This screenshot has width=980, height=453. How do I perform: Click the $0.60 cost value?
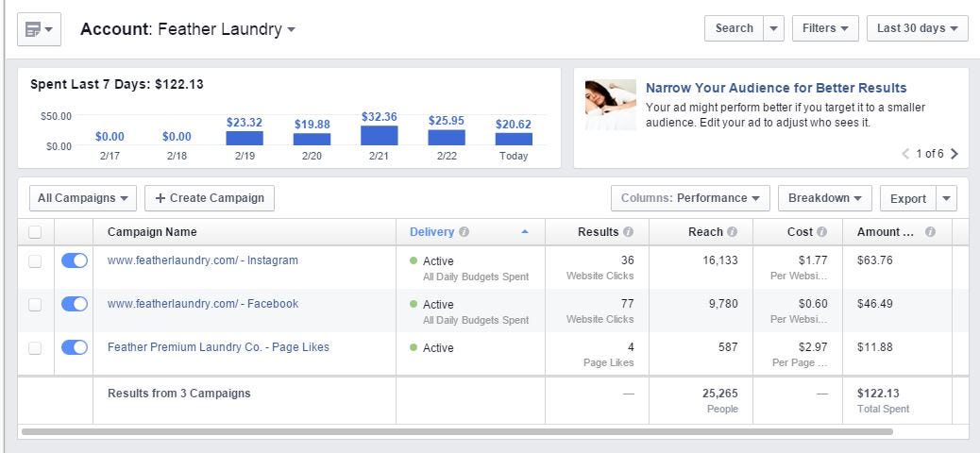(813, 304)
